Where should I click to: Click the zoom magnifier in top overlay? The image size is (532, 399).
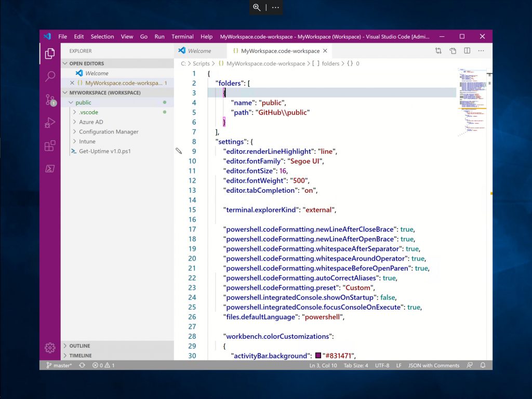pyautogui.click(x=257, y=7)
